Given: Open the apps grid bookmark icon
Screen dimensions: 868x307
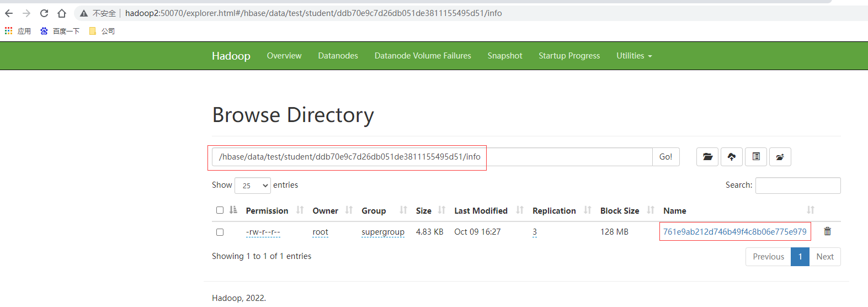Looking at the screenshot, I should (8, 31).
